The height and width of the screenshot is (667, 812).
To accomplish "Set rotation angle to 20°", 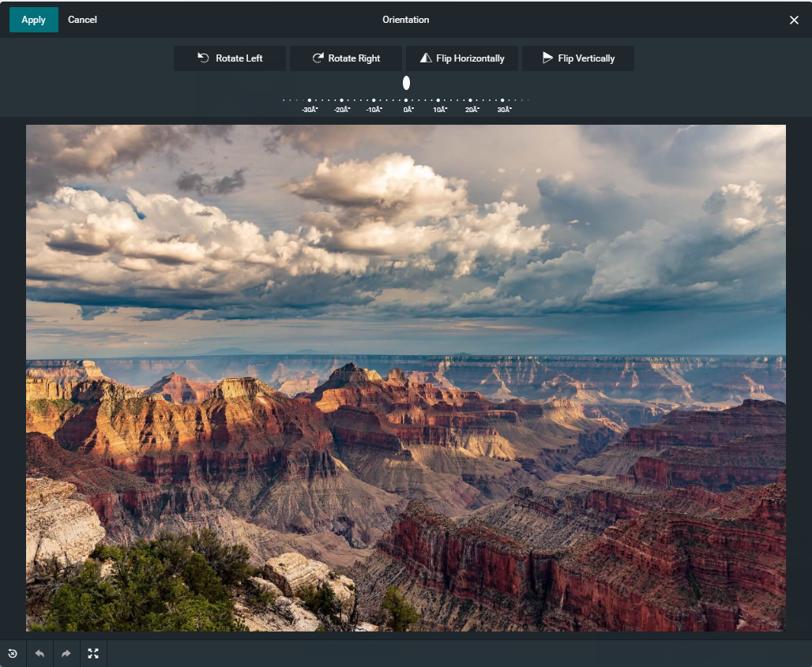I will [x=472, y=101].
